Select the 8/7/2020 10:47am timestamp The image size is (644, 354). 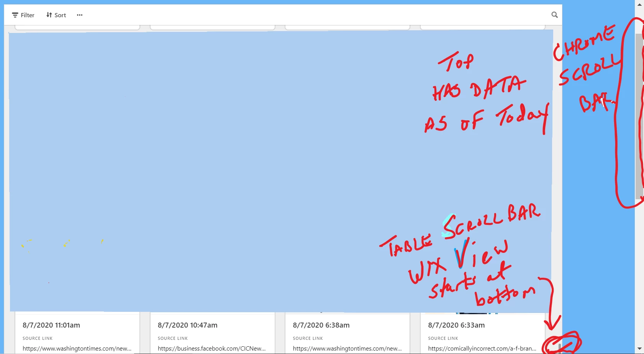point(187,325)
